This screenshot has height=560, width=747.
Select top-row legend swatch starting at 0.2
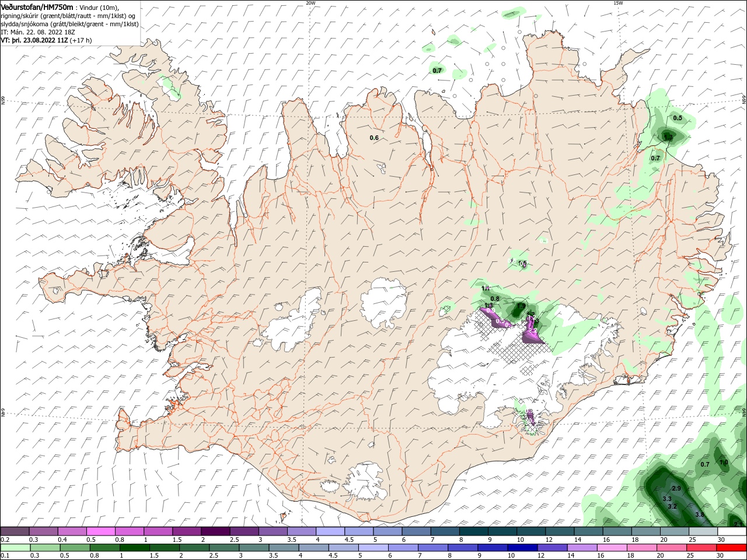[15, 531]
